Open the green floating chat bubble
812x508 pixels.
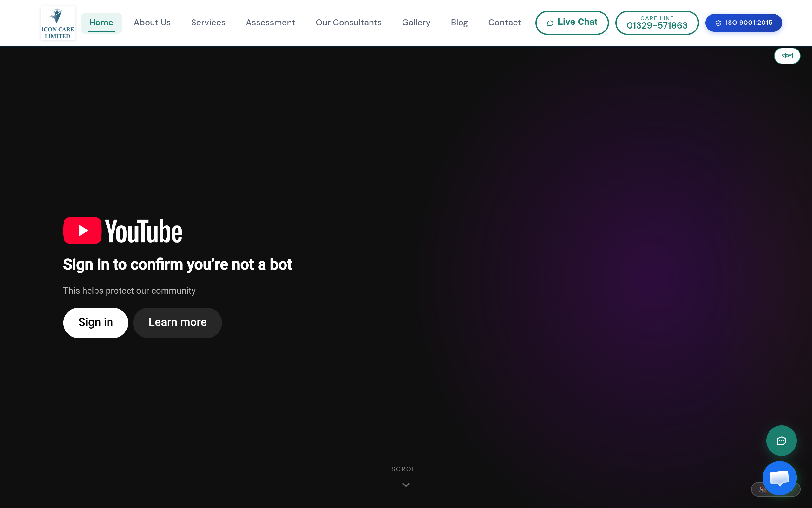(x=781, y=440)
